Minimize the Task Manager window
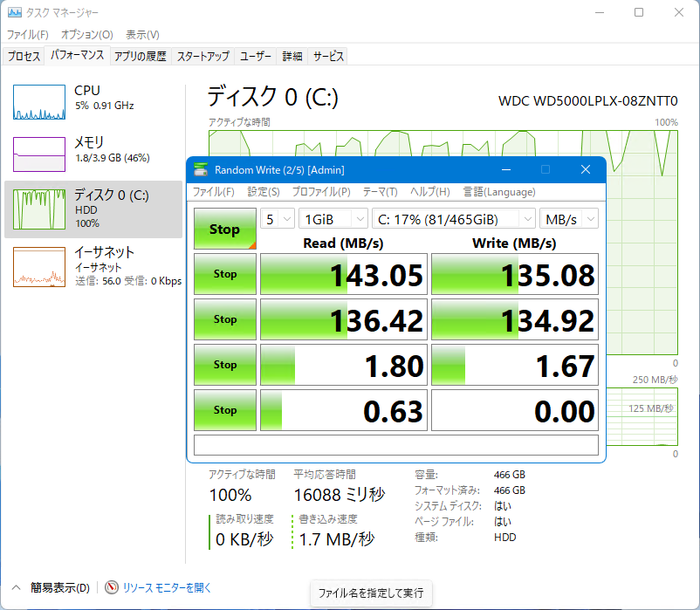 pos(600,12)
